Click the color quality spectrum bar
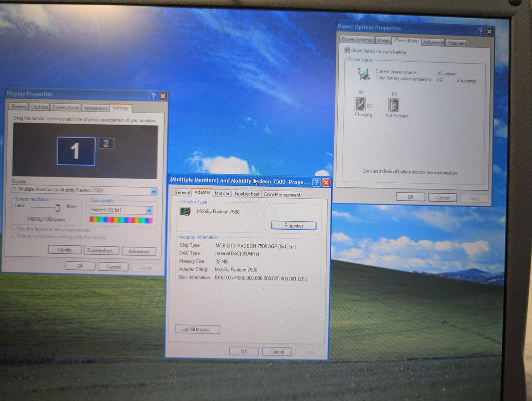The width and height of the screenshot is (532, 401). point(121,220)
